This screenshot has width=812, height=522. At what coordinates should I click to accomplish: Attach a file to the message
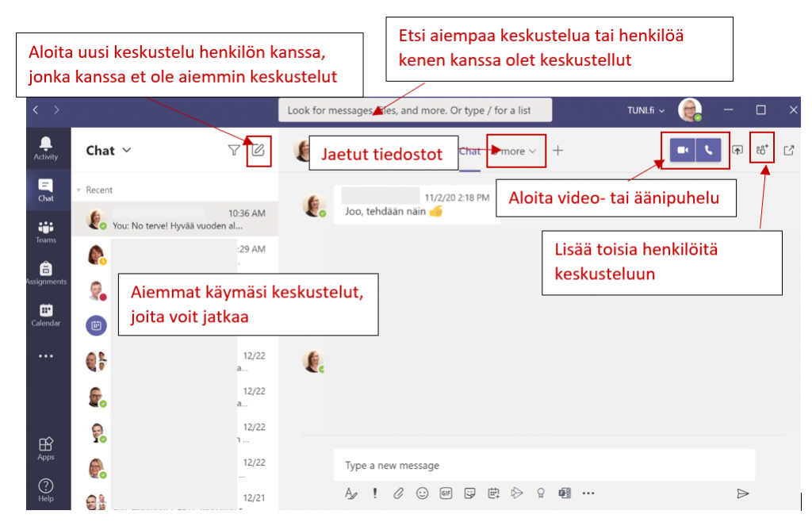click(x=399, y=493)
